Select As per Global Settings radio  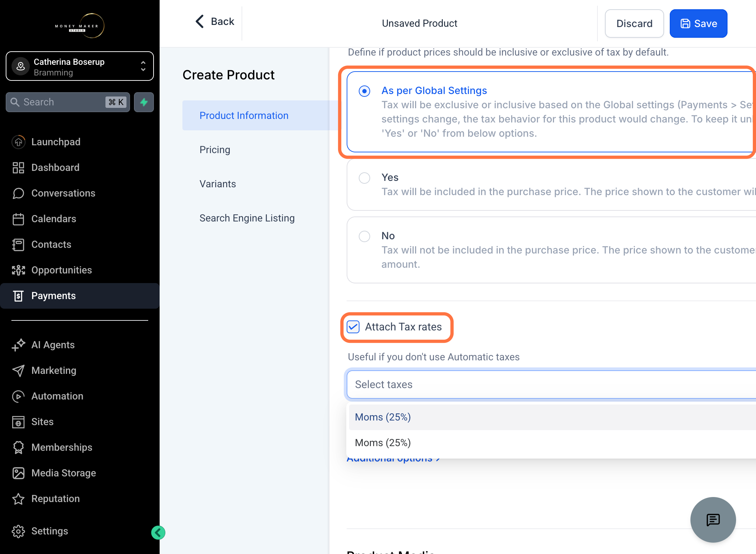click(364, 91)
